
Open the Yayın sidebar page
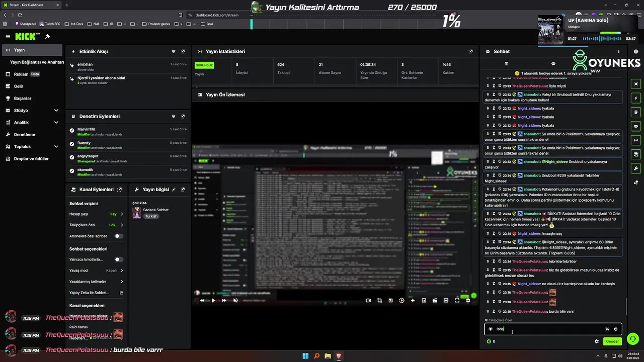pyautogui.click(x=33, y=50)
